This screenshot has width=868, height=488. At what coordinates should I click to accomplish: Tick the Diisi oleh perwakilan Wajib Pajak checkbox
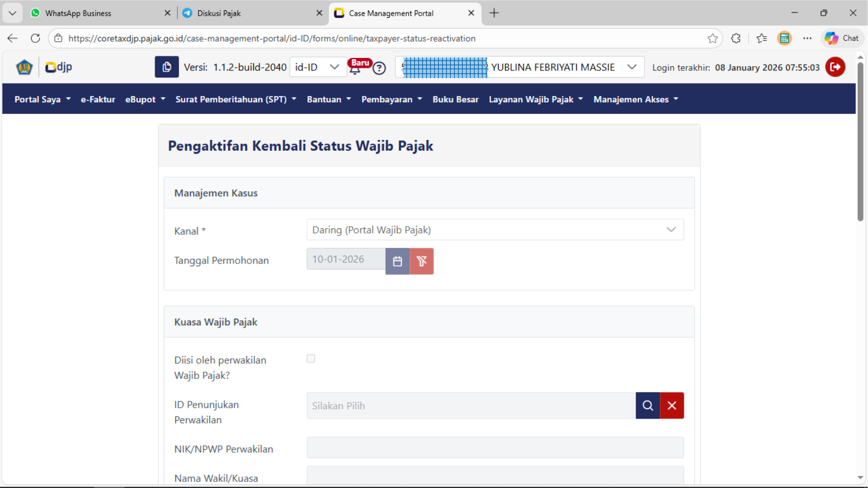(x=311, y=358)
